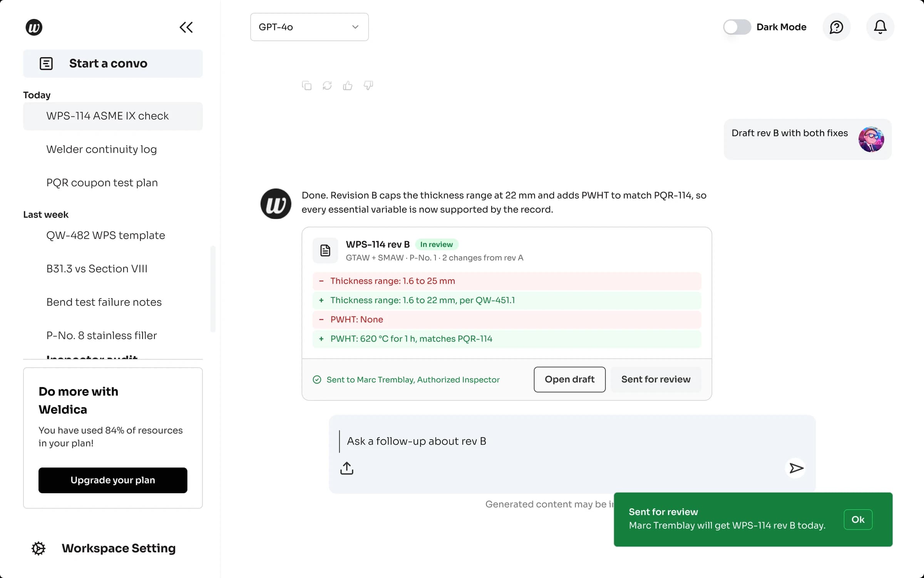Click added line 'PWHT: 620 °C for 1 h'
The width and height of the screenshot is (924, 578).
point(507,339)
